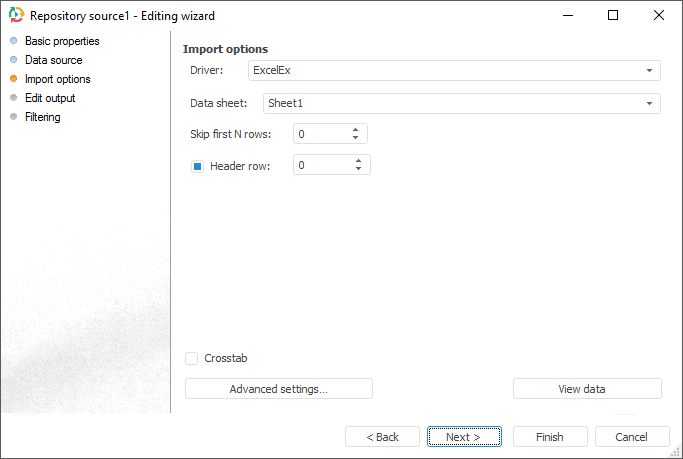The width and height of the screenshot is (683, 459).
Task: Toggle the Header row checkbox
Action: tap(197, 166)
